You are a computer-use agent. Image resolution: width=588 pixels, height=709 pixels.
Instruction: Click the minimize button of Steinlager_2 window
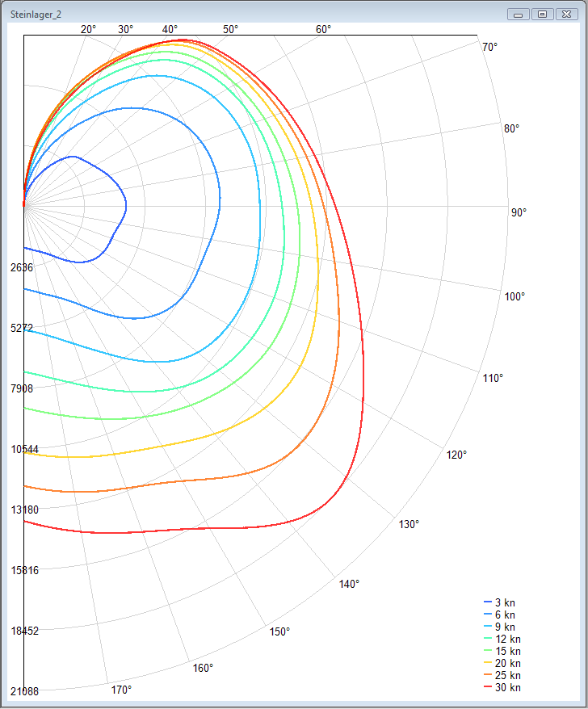(x=519, y=14)
